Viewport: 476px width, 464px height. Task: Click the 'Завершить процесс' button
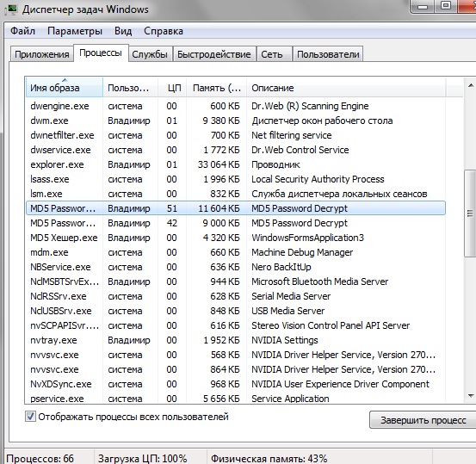[423, 420]
